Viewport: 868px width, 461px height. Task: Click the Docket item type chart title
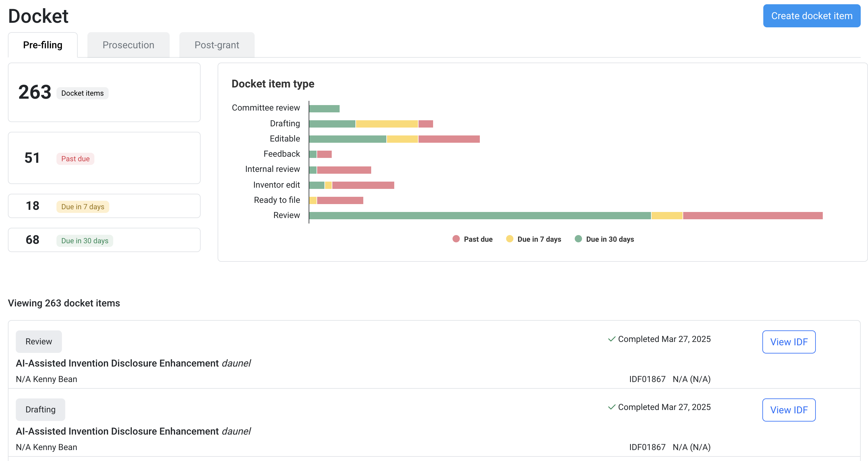point(273,84)
